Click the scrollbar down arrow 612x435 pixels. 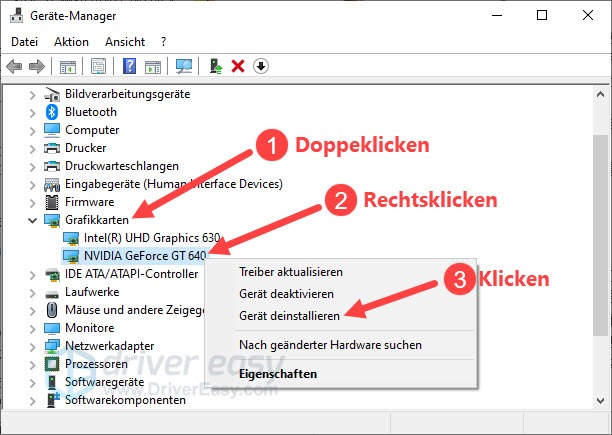point(601,400)
